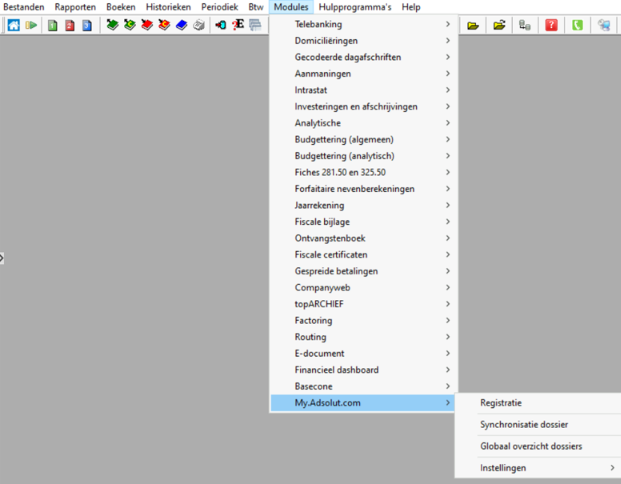Screen dimensions: 621x484
Task: Open the Hulpprogramma's menu
Action: [354, 7]
